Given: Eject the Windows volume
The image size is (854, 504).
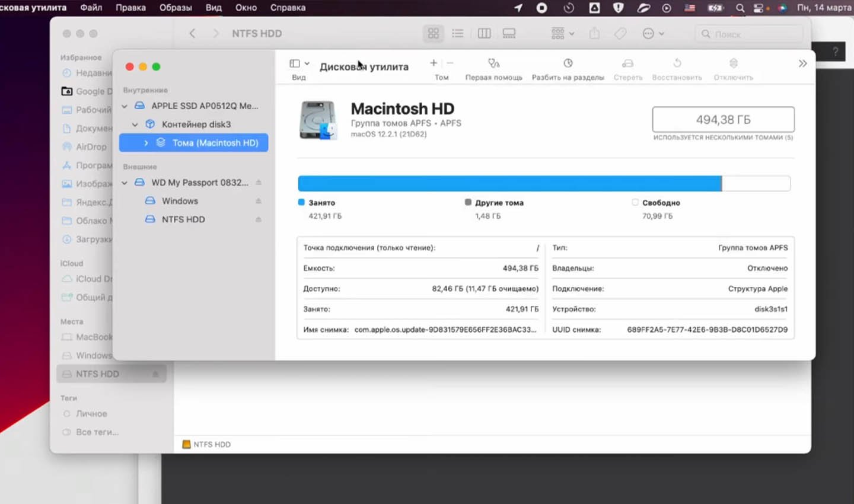Looking at the screenshot, I should coord(259,201).
